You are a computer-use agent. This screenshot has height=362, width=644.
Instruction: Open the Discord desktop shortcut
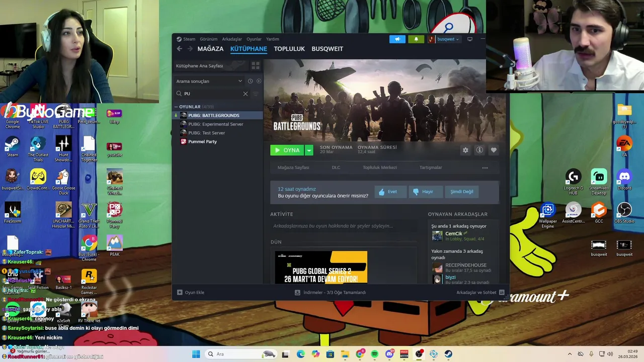[624, 180]
